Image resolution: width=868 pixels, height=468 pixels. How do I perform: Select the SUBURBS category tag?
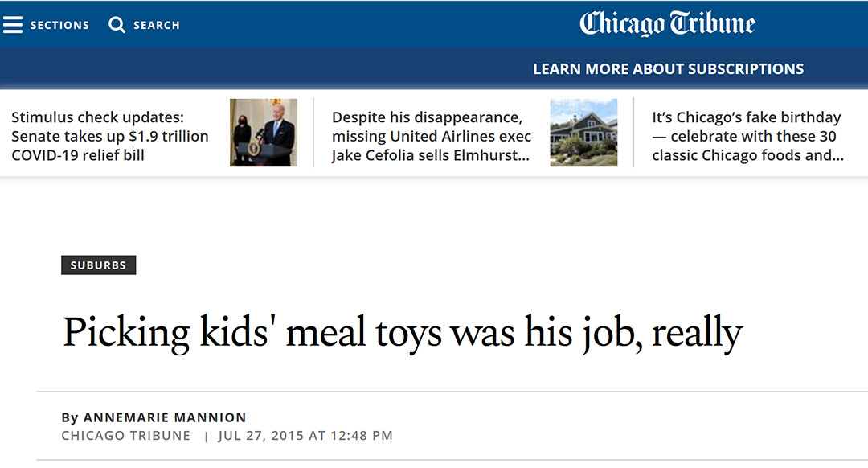98,265
